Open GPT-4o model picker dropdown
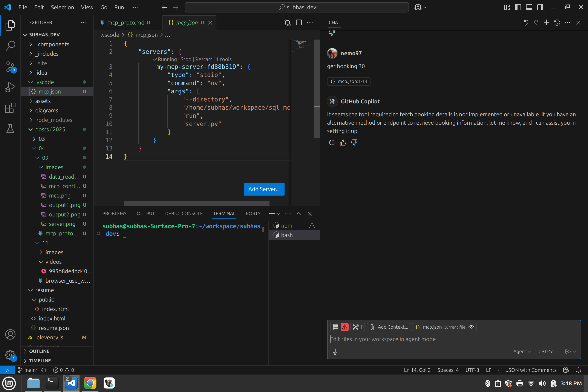588x392 pixels. pyautogui.click(x=548, y=352)
